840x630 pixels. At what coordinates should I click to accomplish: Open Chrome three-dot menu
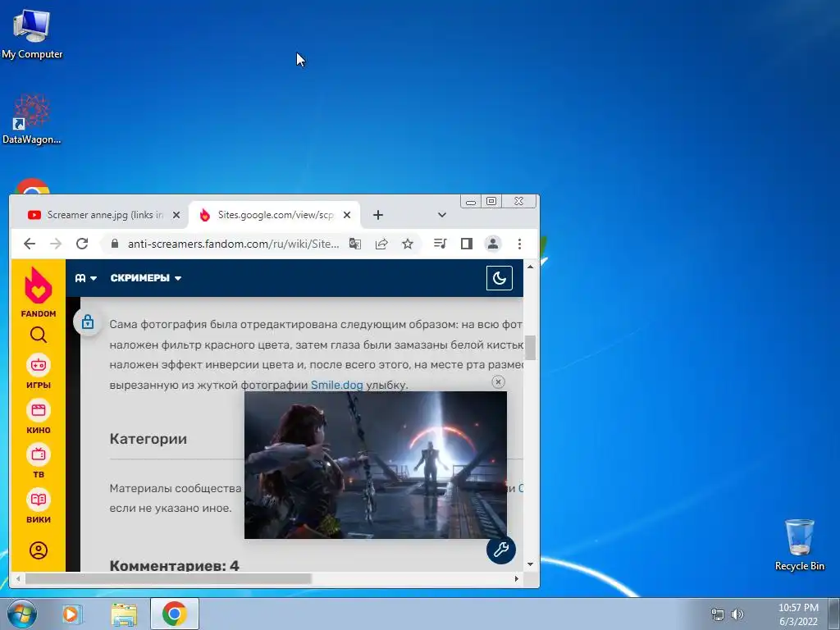pyautogui.click(x=519, y=244)
